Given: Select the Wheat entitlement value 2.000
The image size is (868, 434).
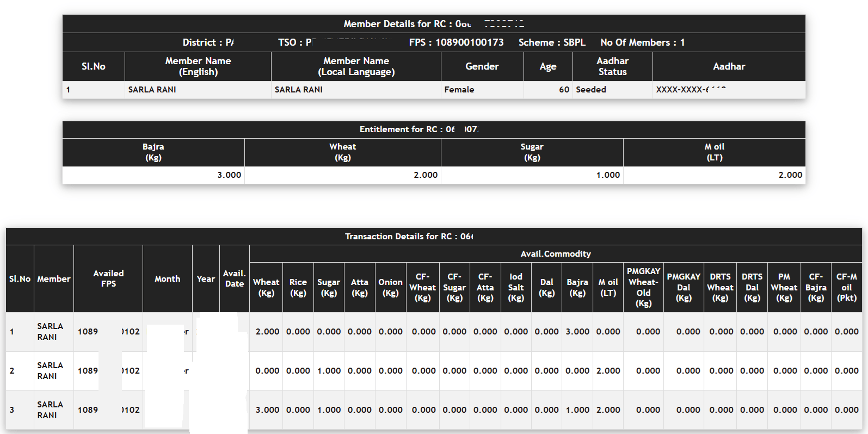Looking at the screenshot, I should pos(426,175).
